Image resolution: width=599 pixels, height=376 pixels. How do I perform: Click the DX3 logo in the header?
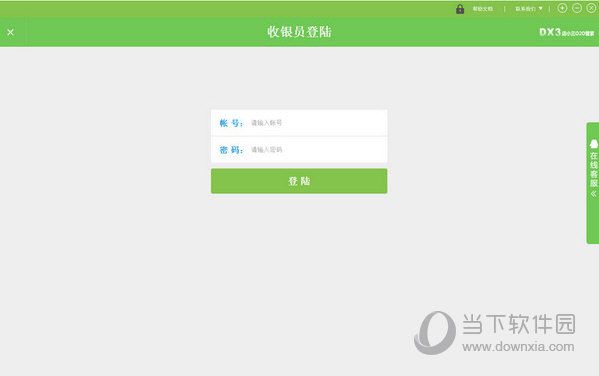(567, 32)
